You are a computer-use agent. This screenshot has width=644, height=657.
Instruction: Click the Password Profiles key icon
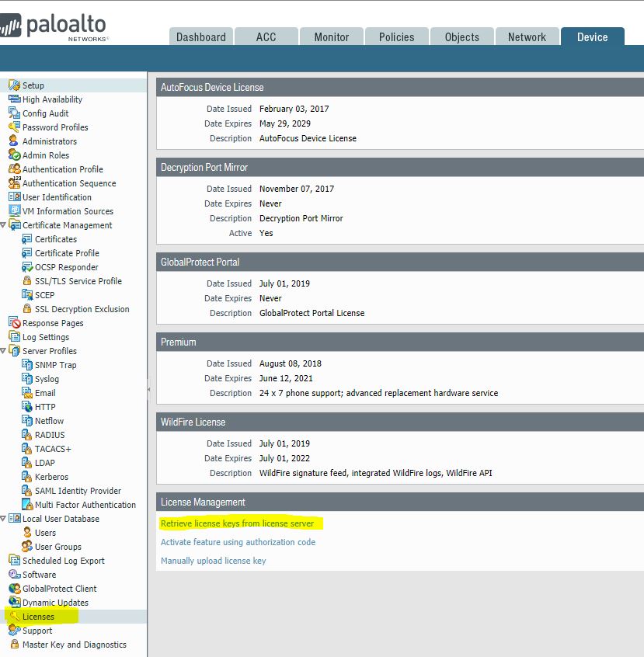pos(14,127)
